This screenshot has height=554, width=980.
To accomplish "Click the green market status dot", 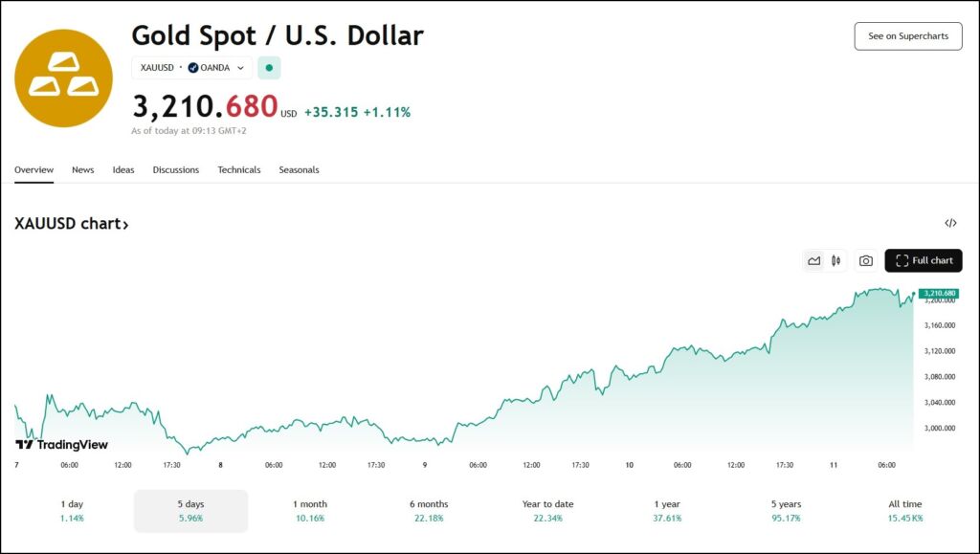I will (269, 68).
